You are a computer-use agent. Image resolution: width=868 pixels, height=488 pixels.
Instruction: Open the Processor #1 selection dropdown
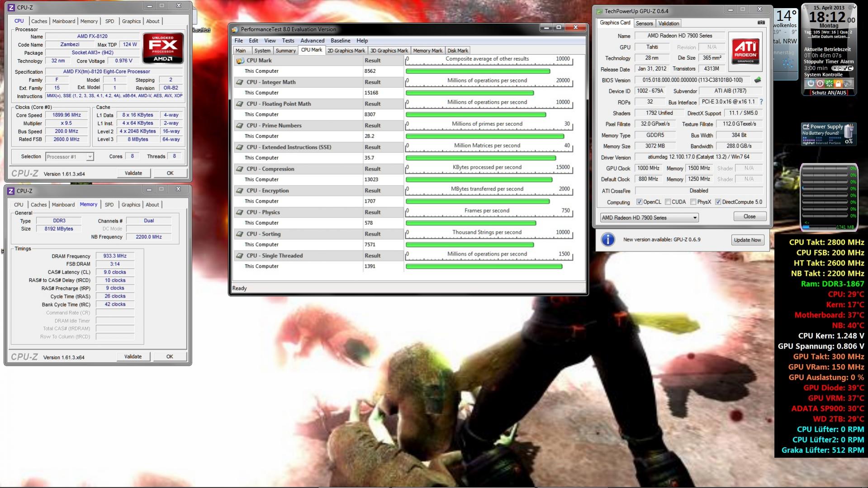pos(70,156)
